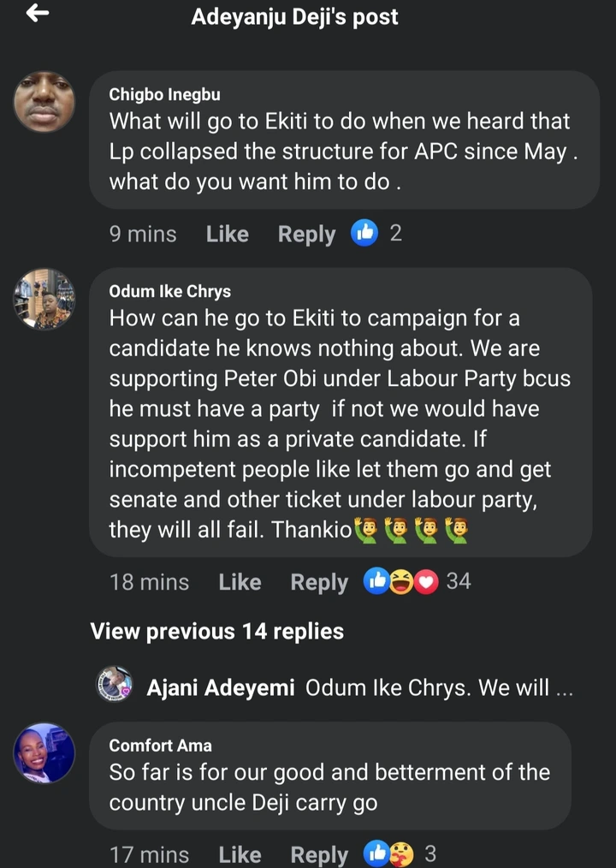Screen dimensions: 616x868
Task: Open Odum Ike Chrys name link
Action: [x=169, y=292]
